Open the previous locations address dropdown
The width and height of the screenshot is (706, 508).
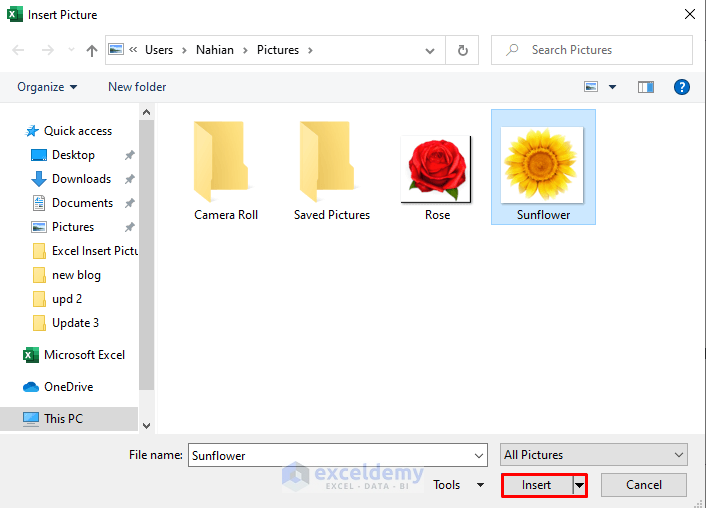[430, 50]
